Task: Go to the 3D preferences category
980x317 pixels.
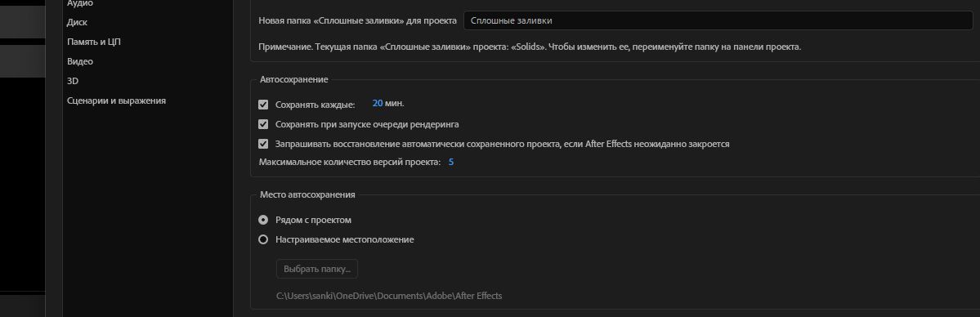Action: (x=73, y=81)
